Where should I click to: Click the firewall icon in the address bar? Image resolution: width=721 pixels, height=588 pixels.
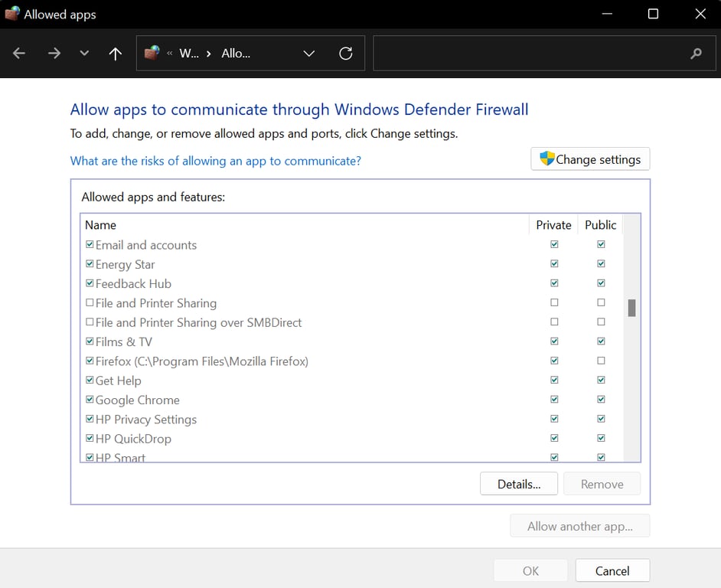coord(153,53)
